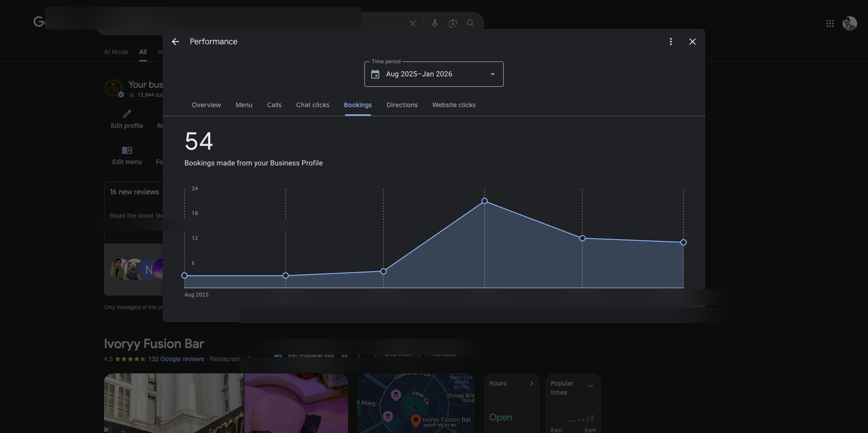The height and width of the screenshot is (433, 868).
Task: Click the Edit profile label
Action: click(127, 126)
